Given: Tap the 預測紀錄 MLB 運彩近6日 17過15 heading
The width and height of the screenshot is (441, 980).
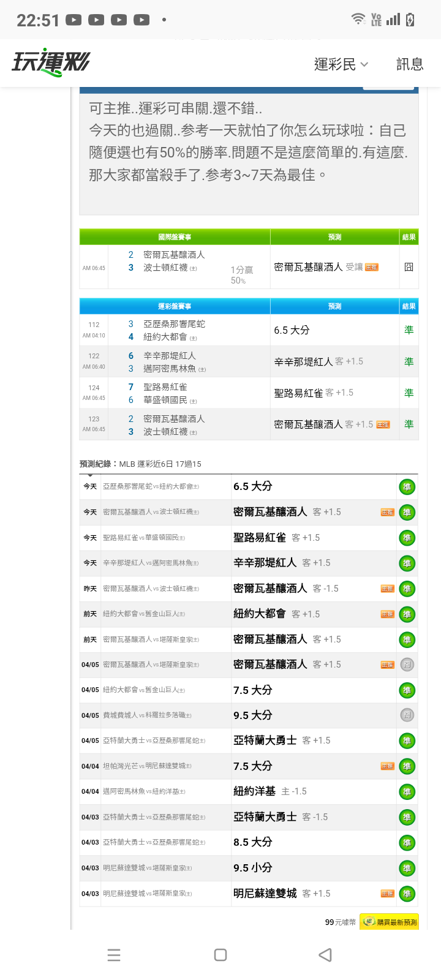Looking at the screenshot, I should coord(140,464).
